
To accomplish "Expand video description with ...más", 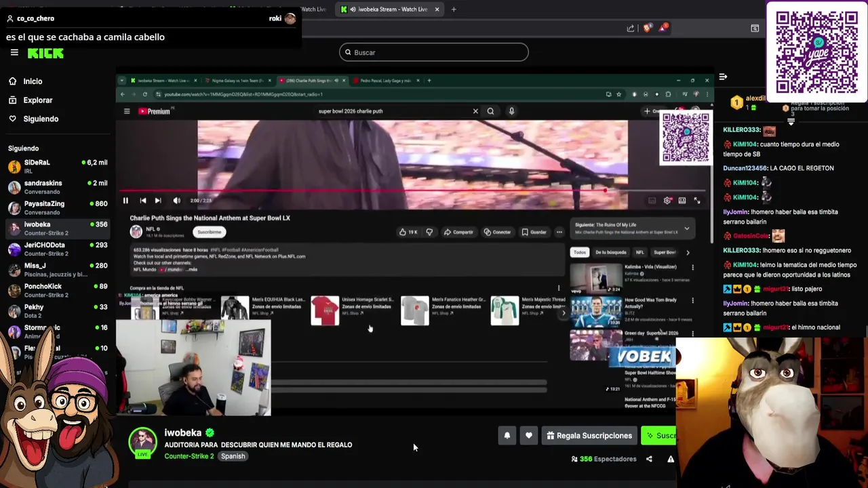I will click(x=191, y=270).
